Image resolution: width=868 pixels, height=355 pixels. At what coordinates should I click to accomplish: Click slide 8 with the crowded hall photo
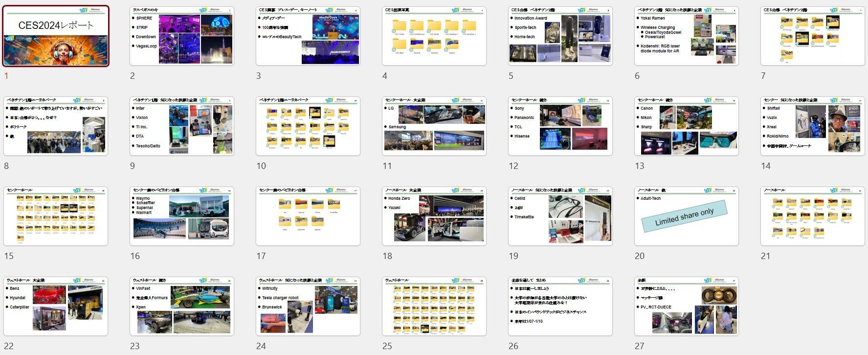56,126
